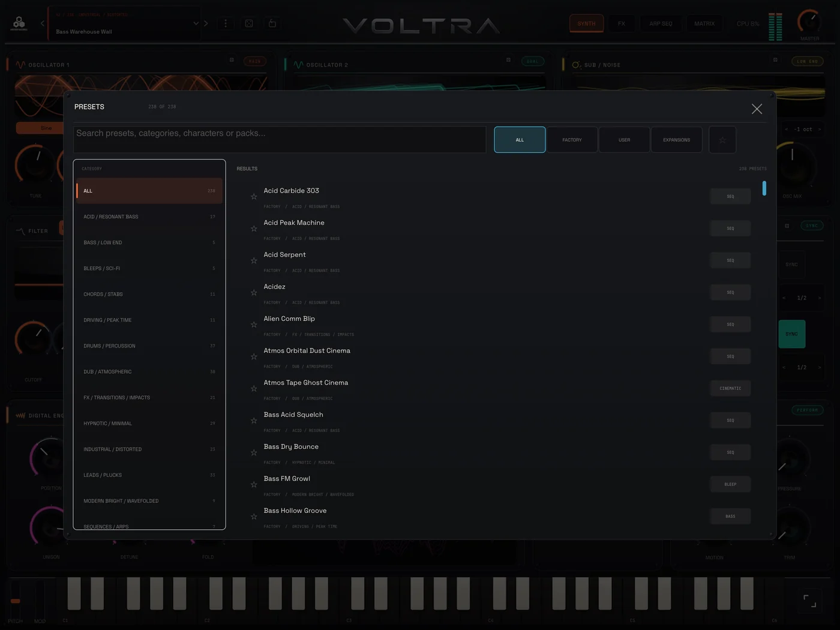Select the ALL source filter
This screenshot has width=840, height=630.
pos(520,140)
